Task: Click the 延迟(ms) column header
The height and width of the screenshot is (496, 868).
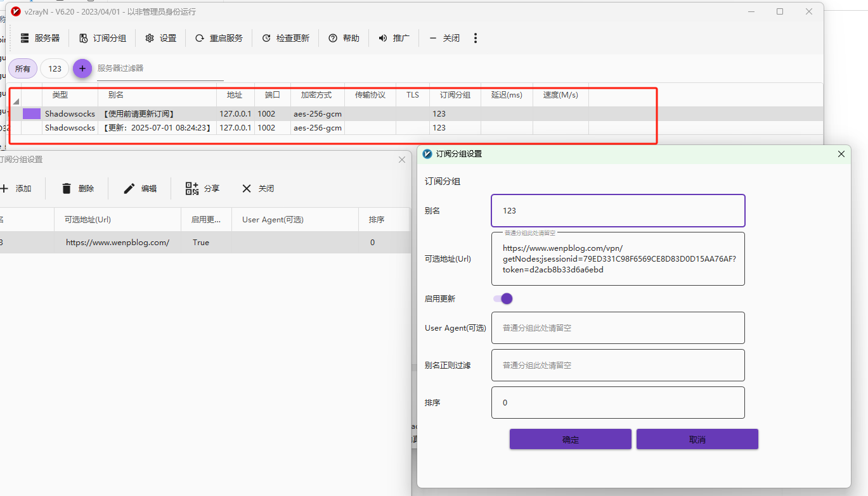Action: pos(507,95)
